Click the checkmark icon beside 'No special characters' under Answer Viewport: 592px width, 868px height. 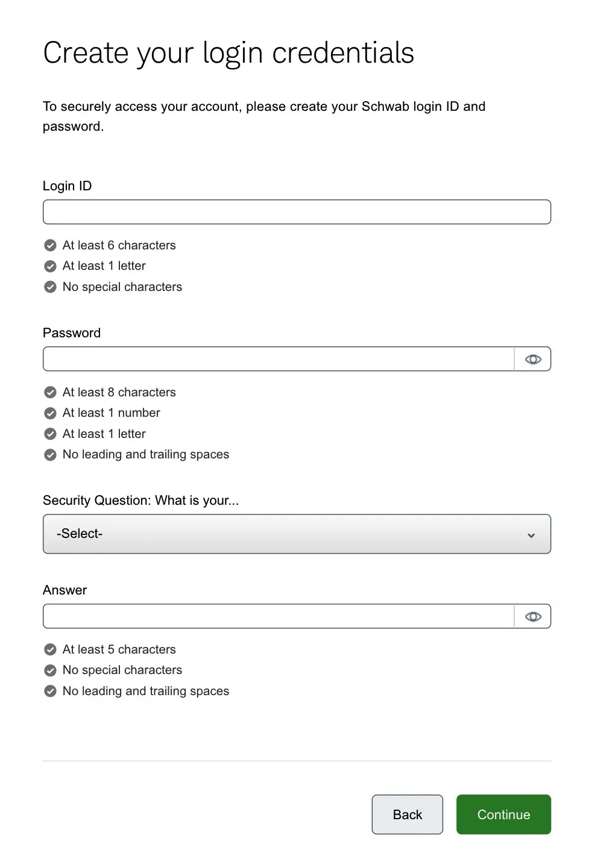[x=51, y=670]
